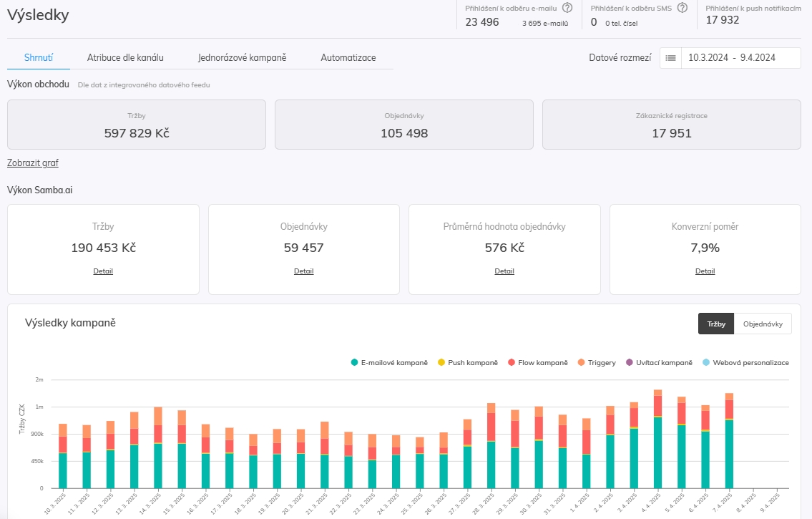Hide Triggery series in chart legend
Viewport: 812px width, 519px height.
[597, 363]
